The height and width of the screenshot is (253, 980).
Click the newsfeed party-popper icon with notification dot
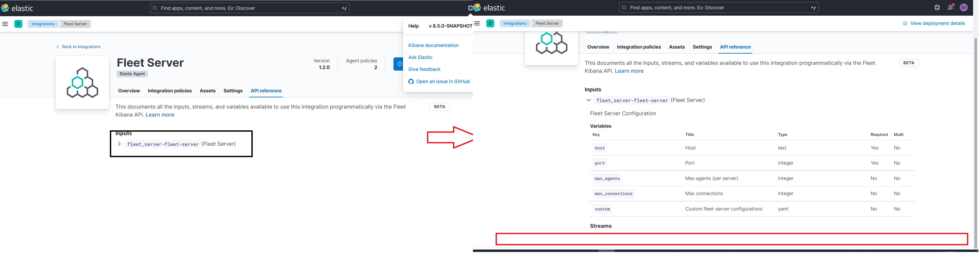click(950, 7)
